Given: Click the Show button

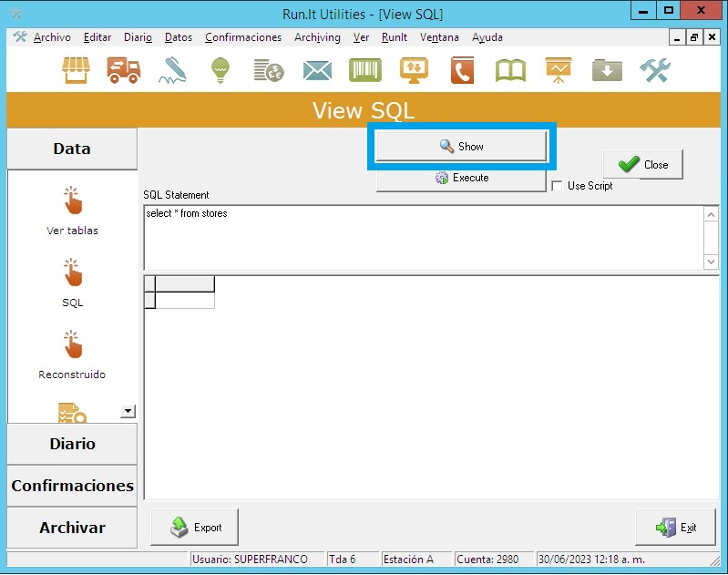Looking at the screenshot, I should [461, 147].
